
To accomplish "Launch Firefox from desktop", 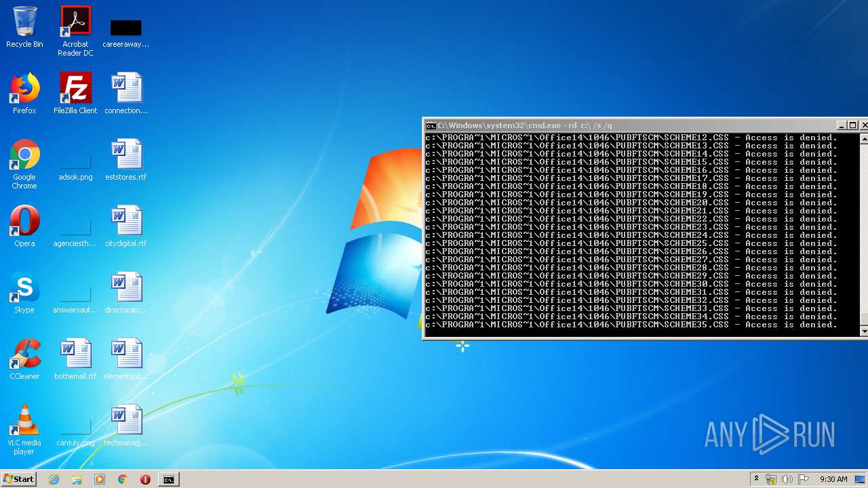I will 24,94.
